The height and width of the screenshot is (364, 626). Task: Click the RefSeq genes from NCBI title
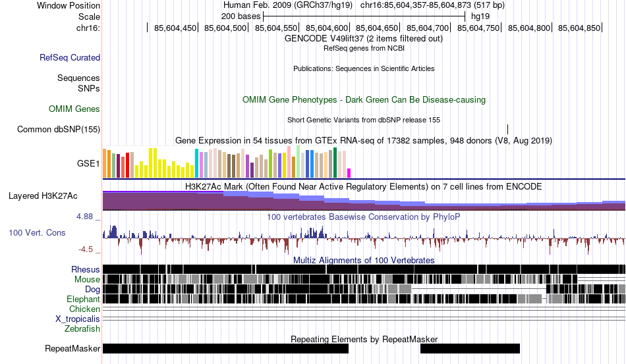point(364,48)
